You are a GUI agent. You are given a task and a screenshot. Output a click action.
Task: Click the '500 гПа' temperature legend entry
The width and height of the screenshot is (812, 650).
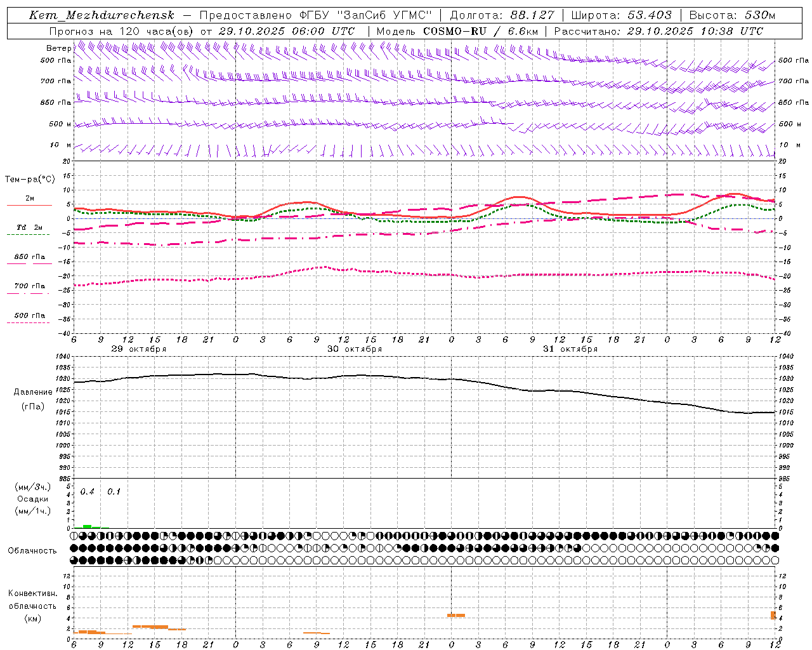[30, 315]
